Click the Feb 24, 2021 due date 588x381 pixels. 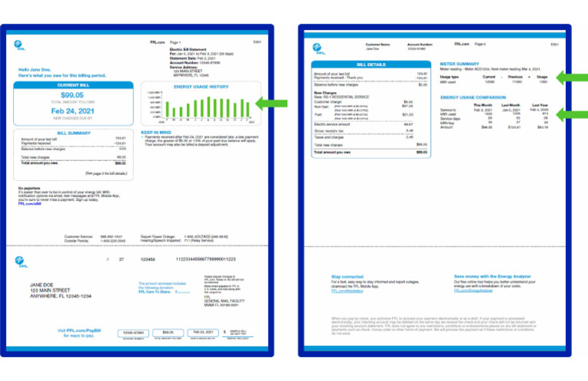pyautogui.click(x=73, y=111)
